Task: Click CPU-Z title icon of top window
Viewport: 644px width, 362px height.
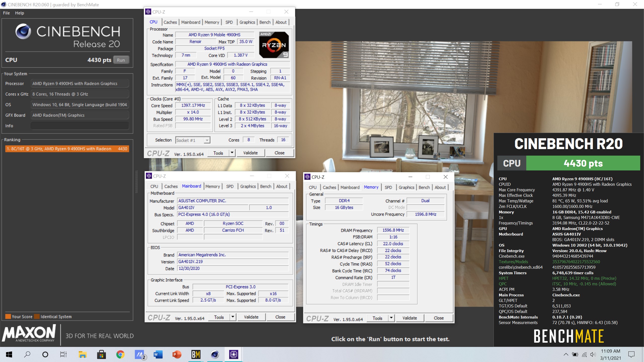Action: (148, 12)
